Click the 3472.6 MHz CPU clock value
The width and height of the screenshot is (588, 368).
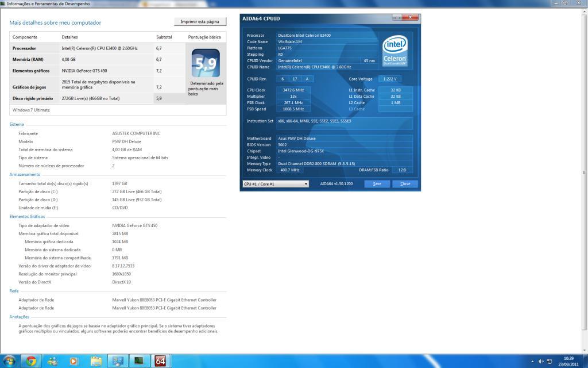pyautogui.click(x=293, y=90)
